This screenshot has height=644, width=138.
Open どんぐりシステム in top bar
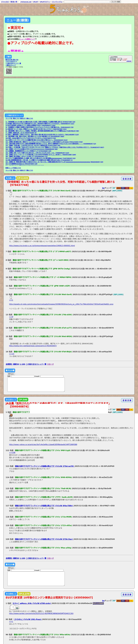click(x=57, y=2)
